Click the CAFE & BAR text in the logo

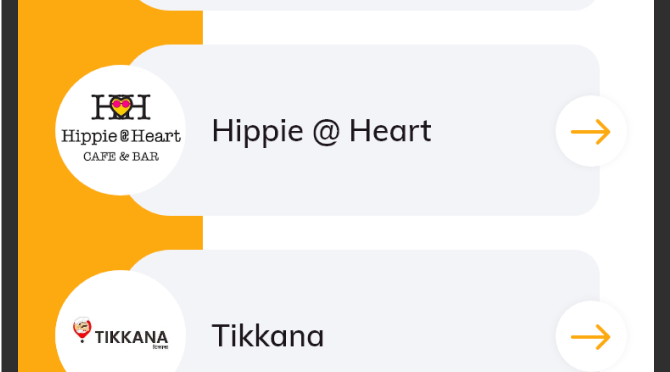(x=121, y=157)
